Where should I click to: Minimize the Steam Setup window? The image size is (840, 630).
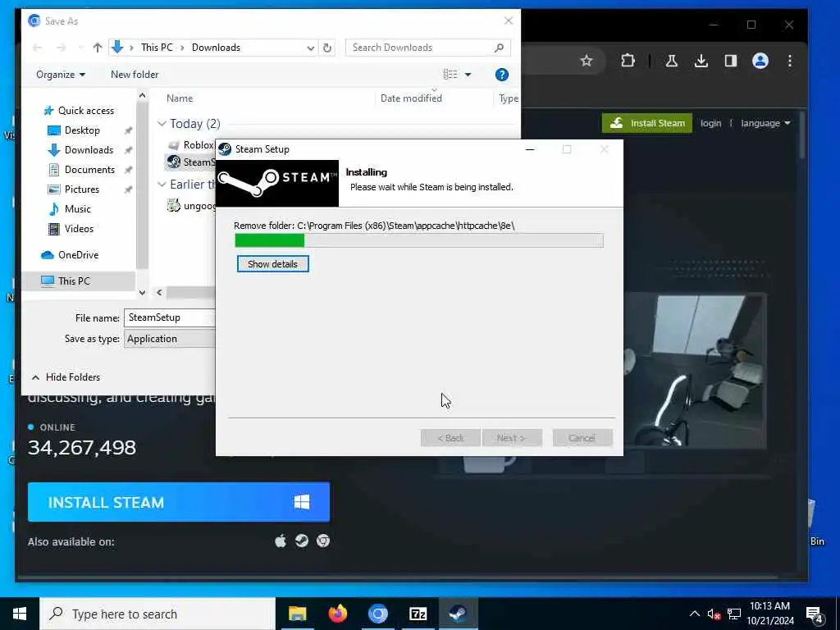530,149
